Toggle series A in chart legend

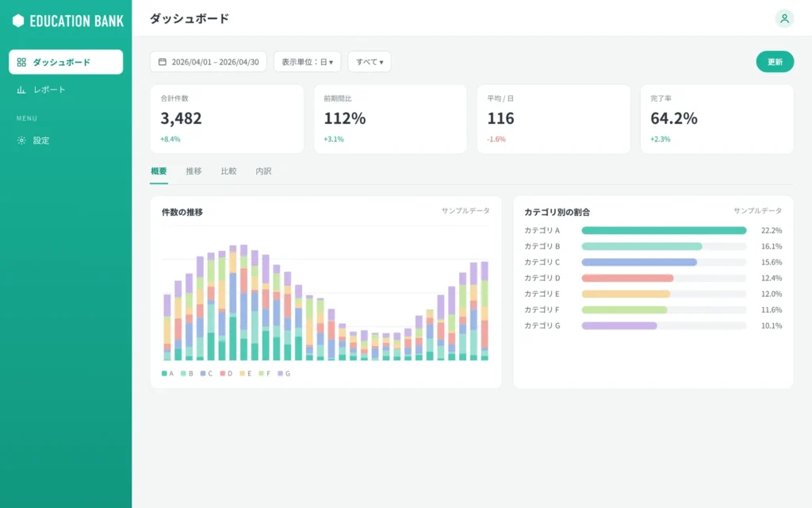[x=167, y=373]
